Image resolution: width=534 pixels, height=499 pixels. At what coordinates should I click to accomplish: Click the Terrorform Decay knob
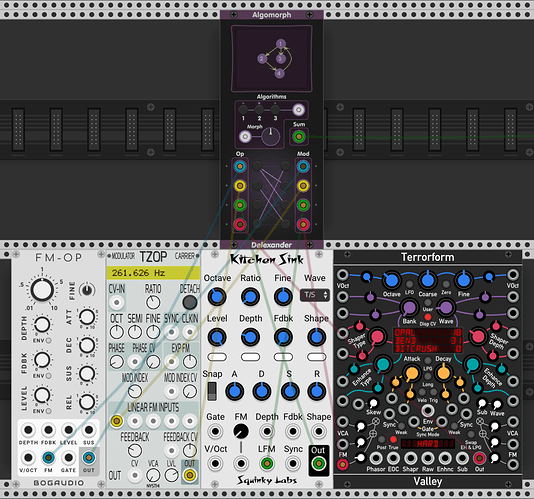tap(443, 373)
